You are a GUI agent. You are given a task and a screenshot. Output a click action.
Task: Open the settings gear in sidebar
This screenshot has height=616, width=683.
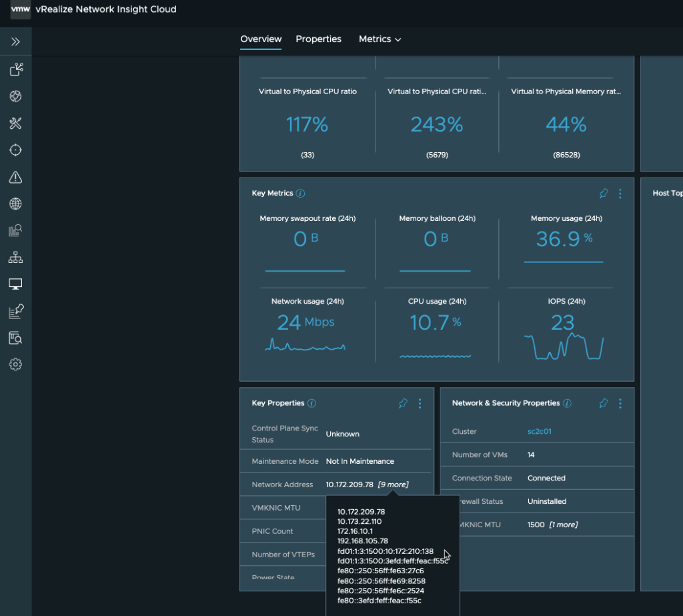point(15,364)
